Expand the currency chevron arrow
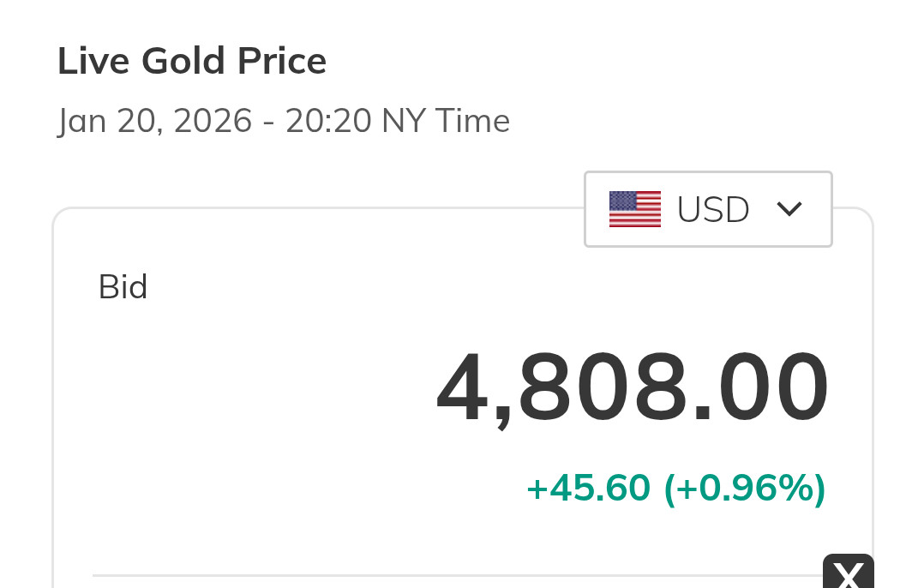The width and height of the screenshot is (906, 588). point(789,208)
